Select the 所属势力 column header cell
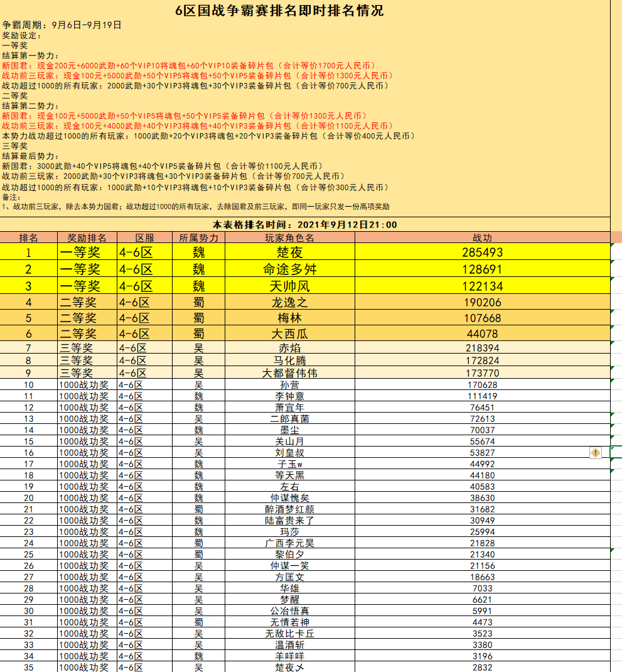 coord(199,237)
